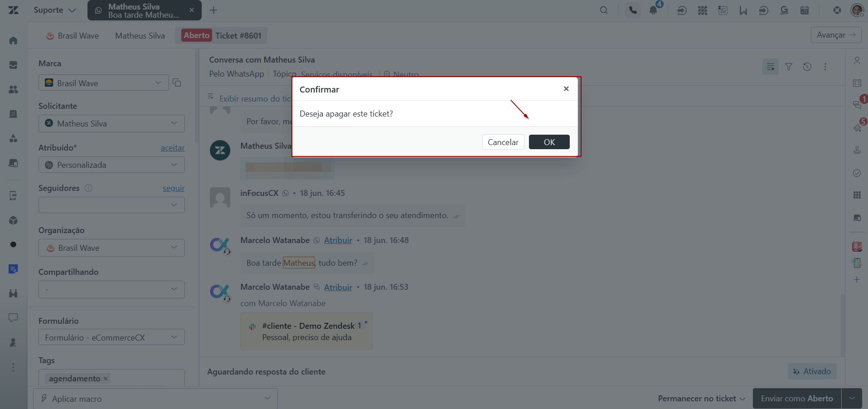Toggle the Ativado status button
868x409 pixels.
tap(812, 371)
